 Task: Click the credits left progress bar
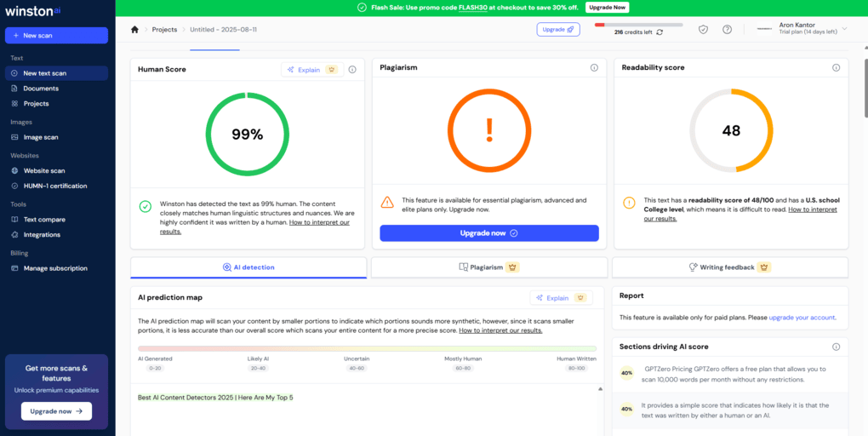pos(637,25)
